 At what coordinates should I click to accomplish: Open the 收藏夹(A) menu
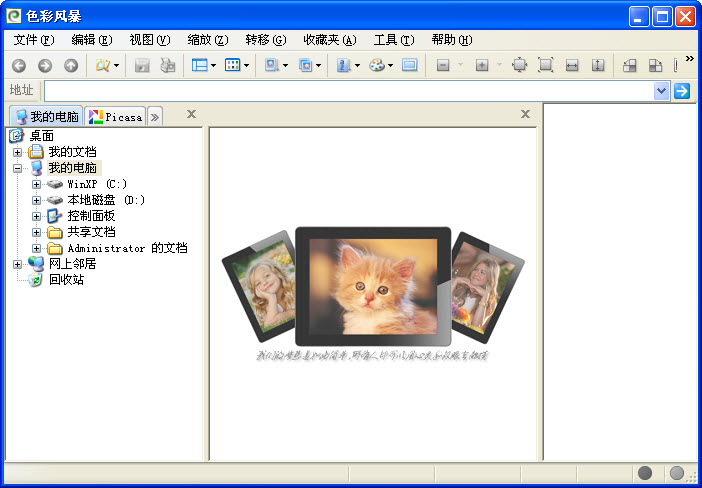coord(330,40)
